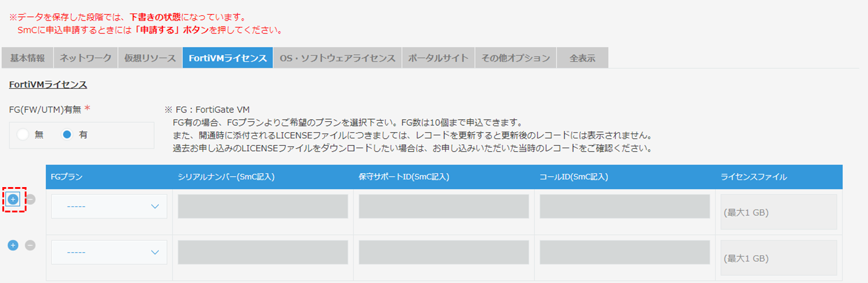Click the ※ FG：FortiGate VM note
The width and height of the screenshot is (868, 283).
click(x=207, y=109)
